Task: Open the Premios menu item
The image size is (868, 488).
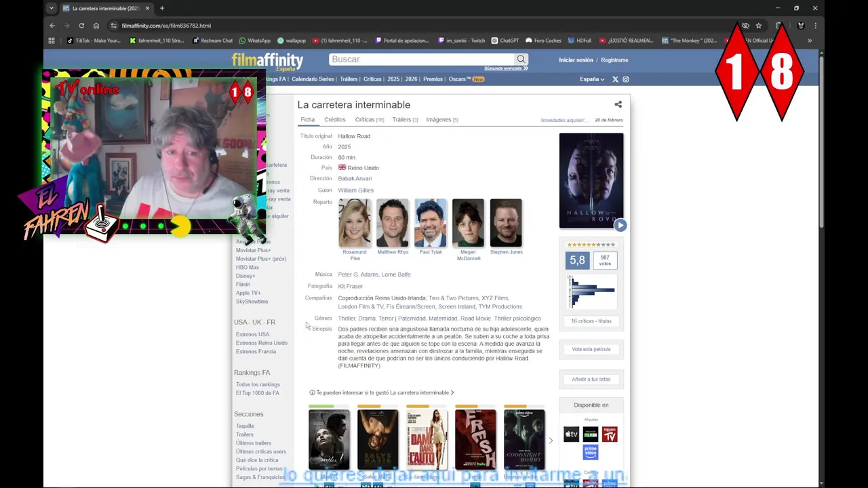Action: click(433, 79)
